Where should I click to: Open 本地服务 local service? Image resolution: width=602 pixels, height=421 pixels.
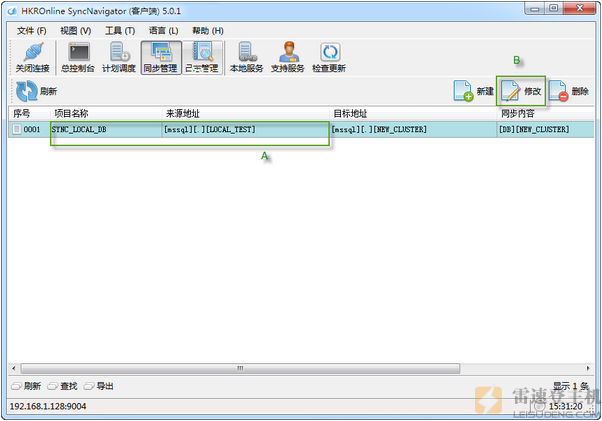pyautogui.click(x=246, y=58)
